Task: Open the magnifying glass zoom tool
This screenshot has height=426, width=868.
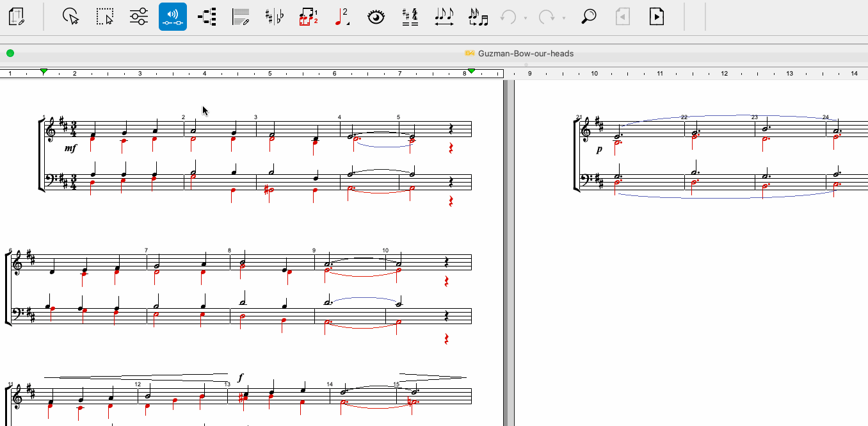Action: [588, 17]
